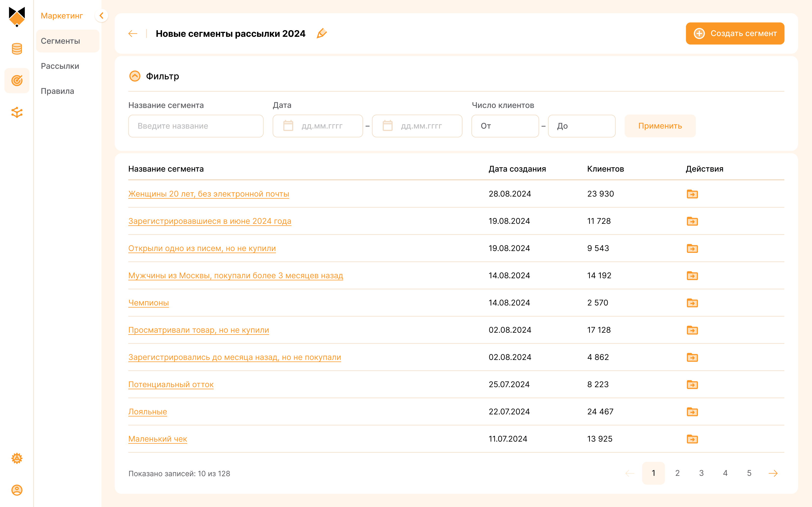Edit group title with pencil icon
Viewport: 812px width, 507px height.
322,33
